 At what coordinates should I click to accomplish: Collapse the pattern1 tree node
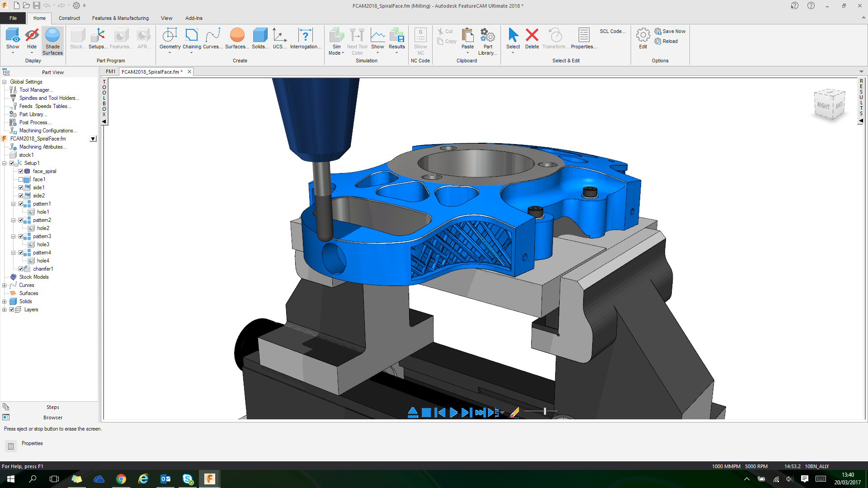14,204
